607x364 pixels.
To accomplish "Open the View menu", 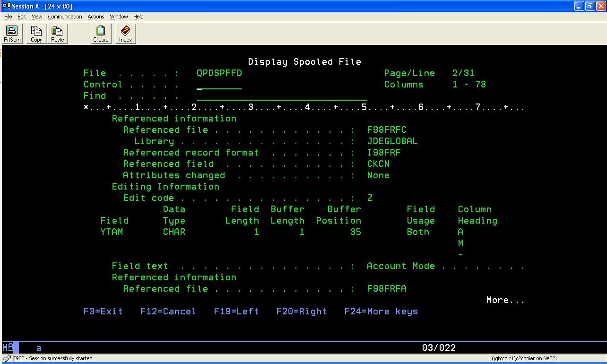I will pyautogui.click(x=37, y=17).
